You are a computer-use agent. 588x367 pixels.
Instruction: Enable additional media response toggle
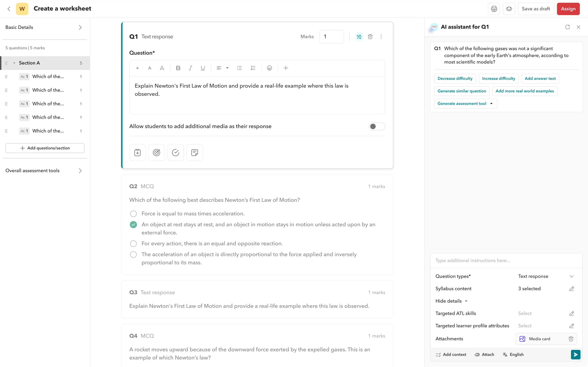coord(377,126)
